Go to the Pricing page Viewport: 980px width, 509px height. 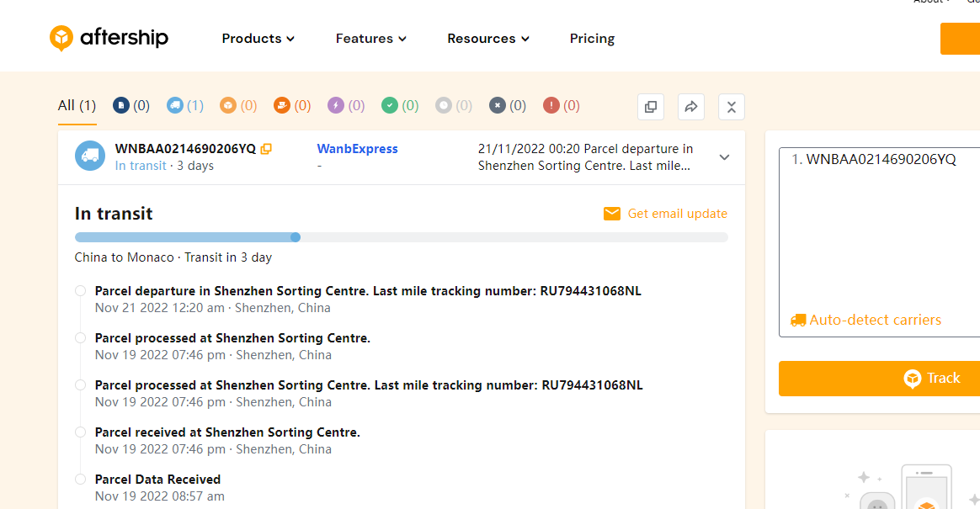coord(592,39)
